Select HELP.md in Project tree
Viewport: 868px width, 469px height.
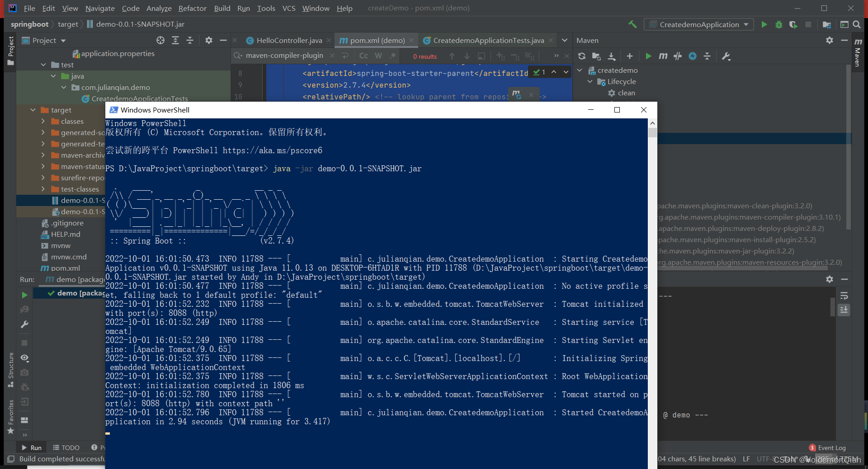pyautogui.click(x=65, y=234)
